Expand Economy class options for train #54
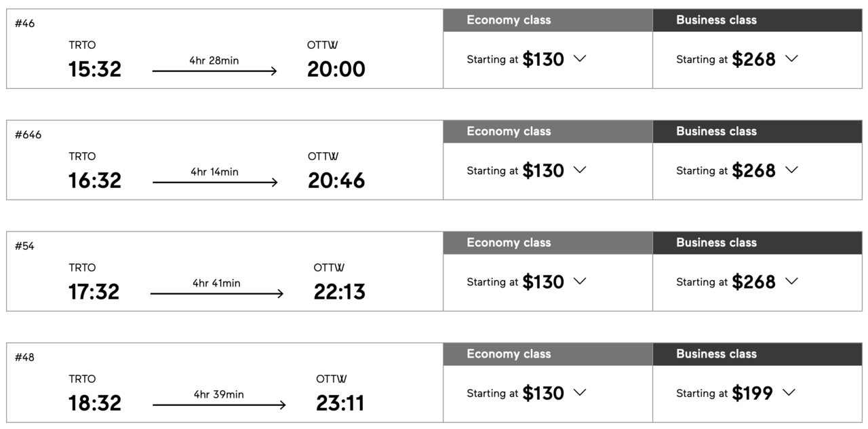This screenshot has width=868, height=429. coord(579,282)
